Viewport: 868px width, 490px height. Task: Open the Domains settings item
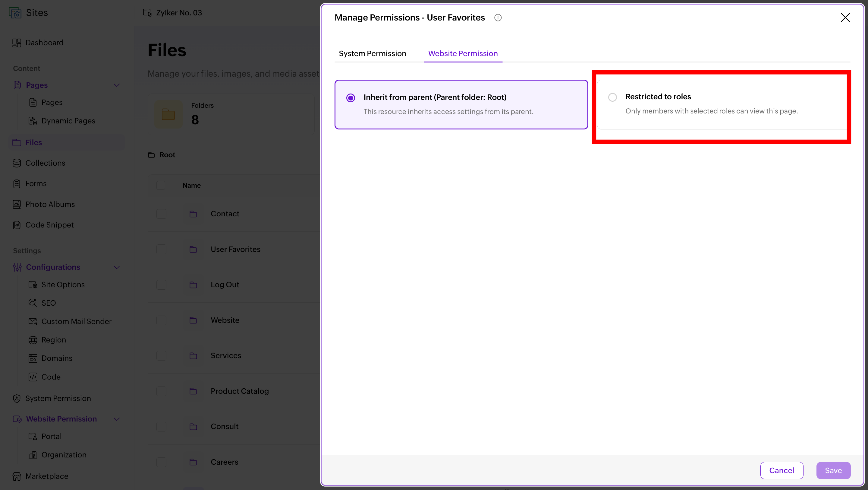point(57,358)
